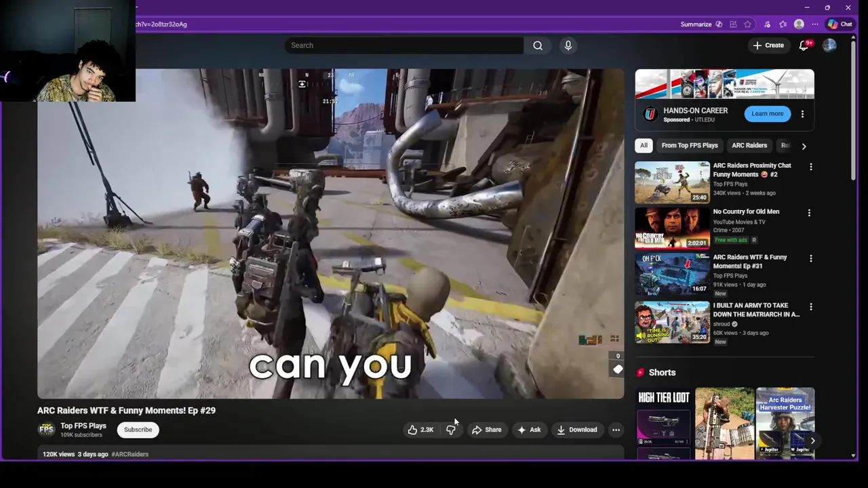Like the video using thumbs-up button
Viewport: 868px width, 488px height.
click(420, 430)
